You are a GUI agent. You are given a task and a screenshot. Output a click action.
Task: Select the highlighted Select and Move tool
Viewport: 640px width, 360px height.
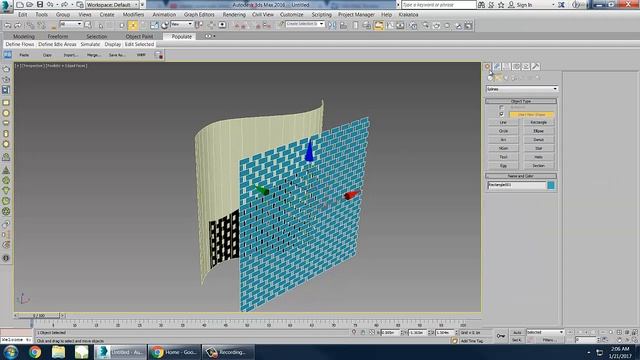(x=133, y=25)
